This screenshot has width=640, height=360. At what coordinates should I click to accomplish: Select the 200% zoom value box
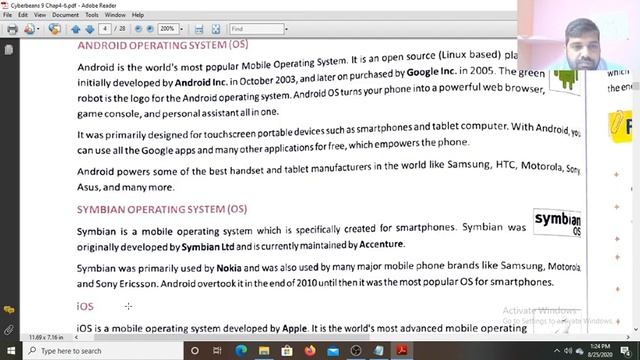point(168,29)
